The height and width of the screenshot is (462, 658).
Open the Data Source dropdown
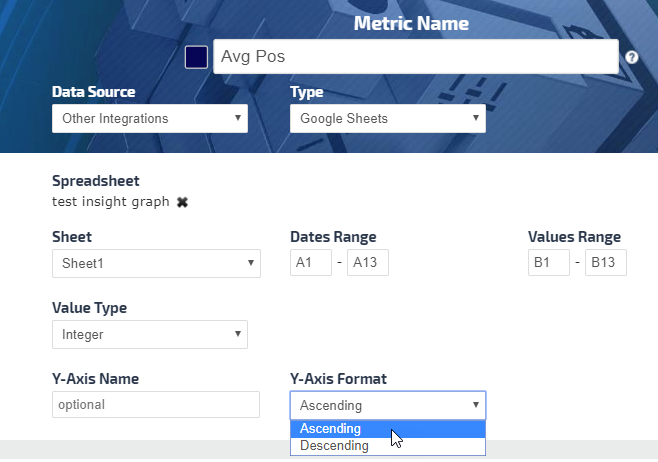(150, 119)
